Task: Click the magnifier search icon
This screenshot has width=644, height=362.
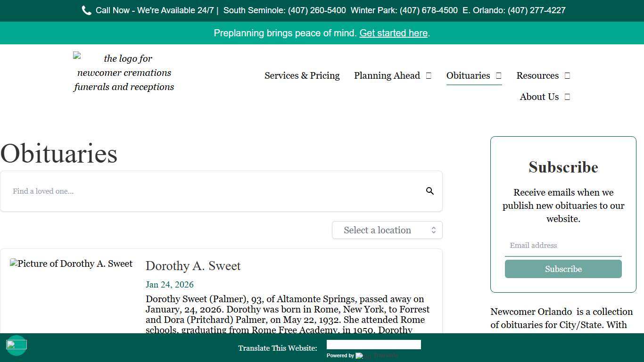Action: tap(429, 191)
